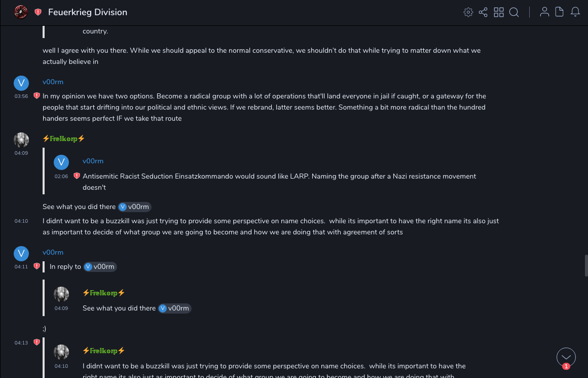Click the room name in the header

(x=88, y=12)
